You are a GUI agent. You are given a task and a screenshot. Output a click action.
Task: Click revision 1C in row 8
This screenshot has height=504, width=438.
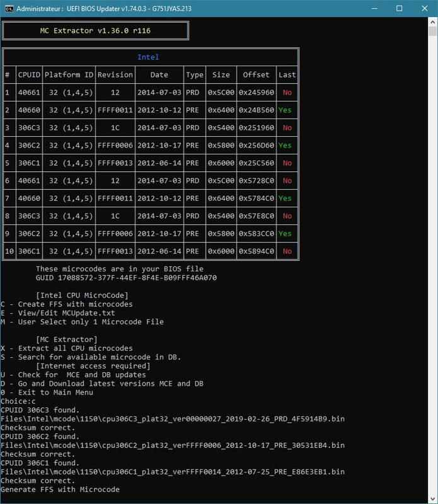pyautogui.click(x=115, y=216)
